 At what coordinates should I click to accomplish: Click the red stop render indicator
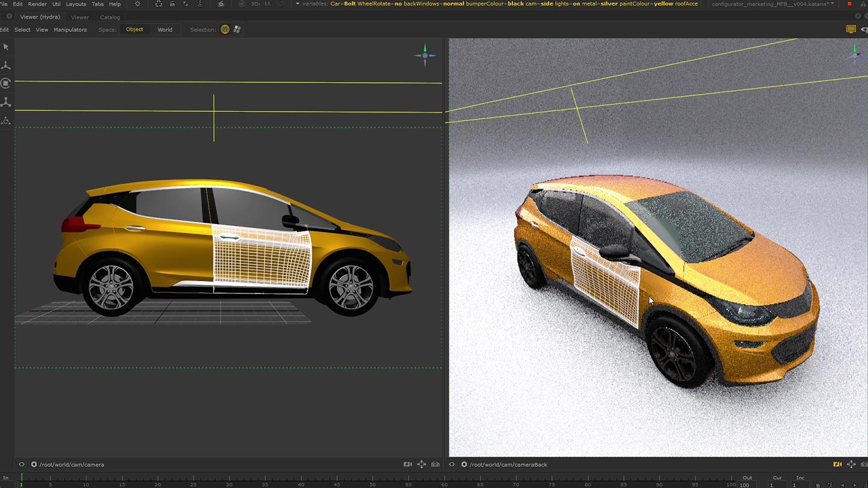point(849,4)
